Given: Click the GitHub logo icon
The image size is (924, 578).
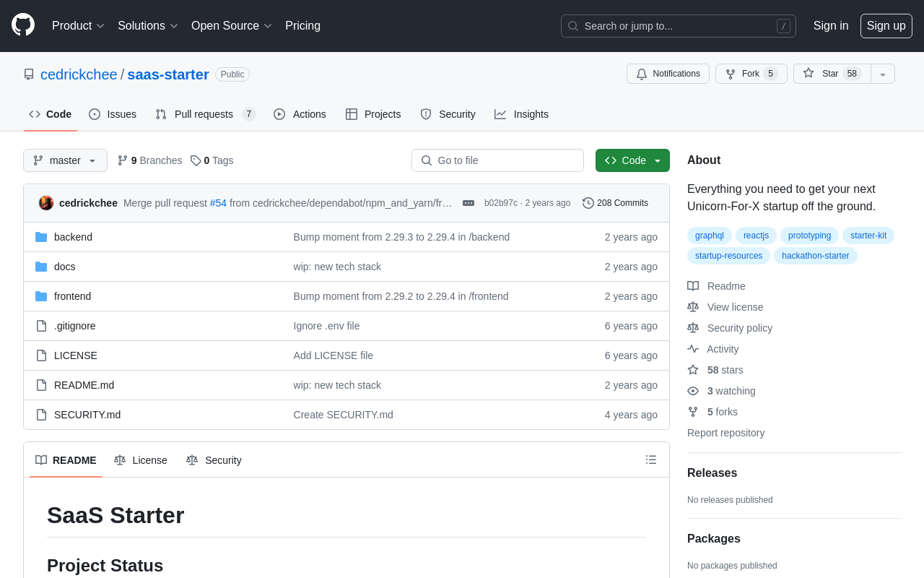Looking at the screenshot, I should (23, 25).
